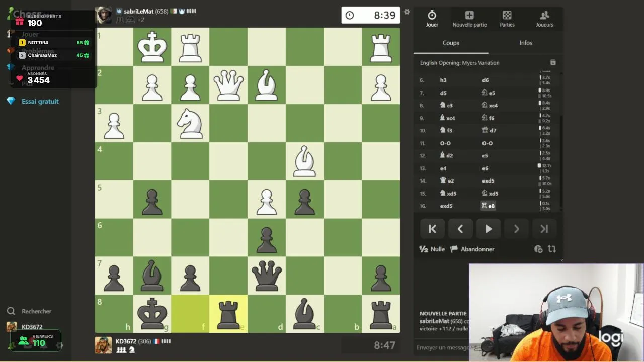Open sabriLeMat player avatar
644x362 pixels.
click(104, 15)
